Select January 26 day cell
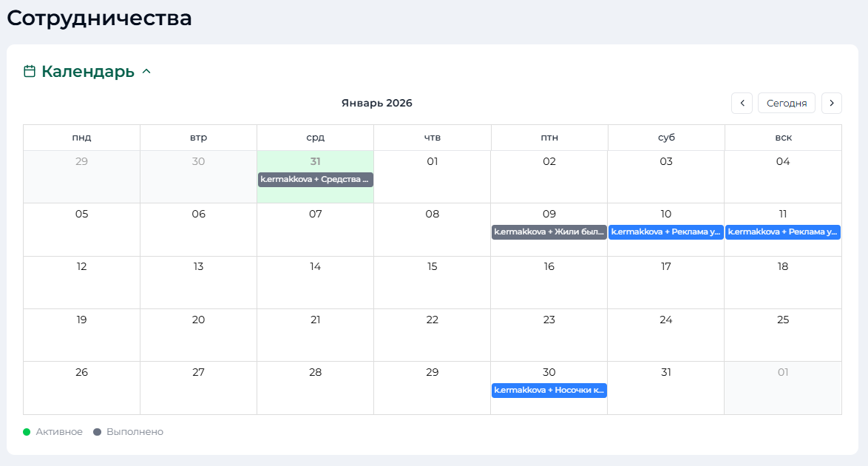 [x=81, y=388]
